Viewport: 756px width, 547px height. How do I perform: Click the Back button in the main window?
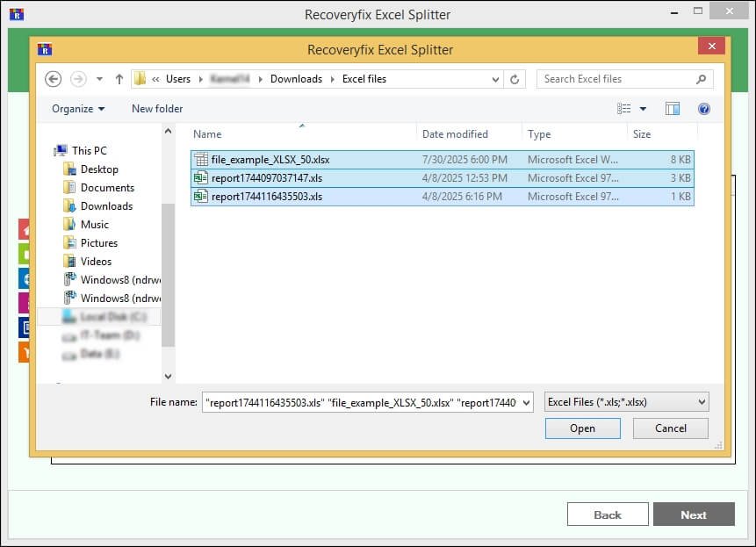(x=608, y=515)
